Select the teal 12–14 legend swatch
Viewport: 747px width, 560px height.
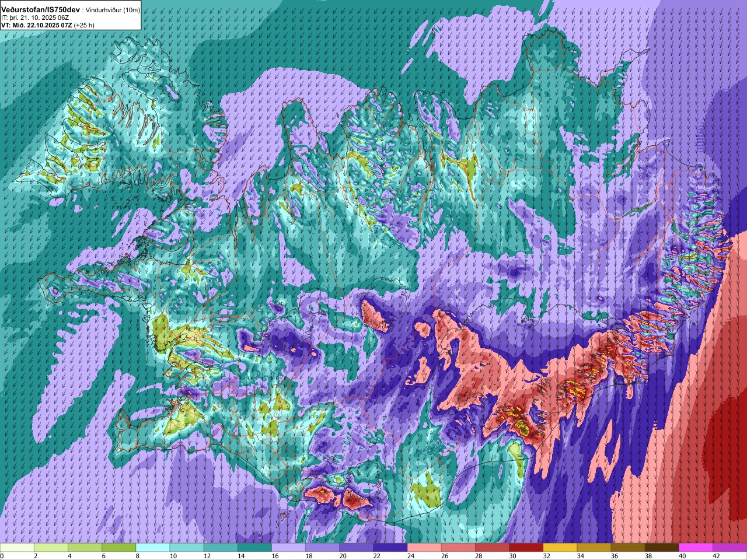221,548
